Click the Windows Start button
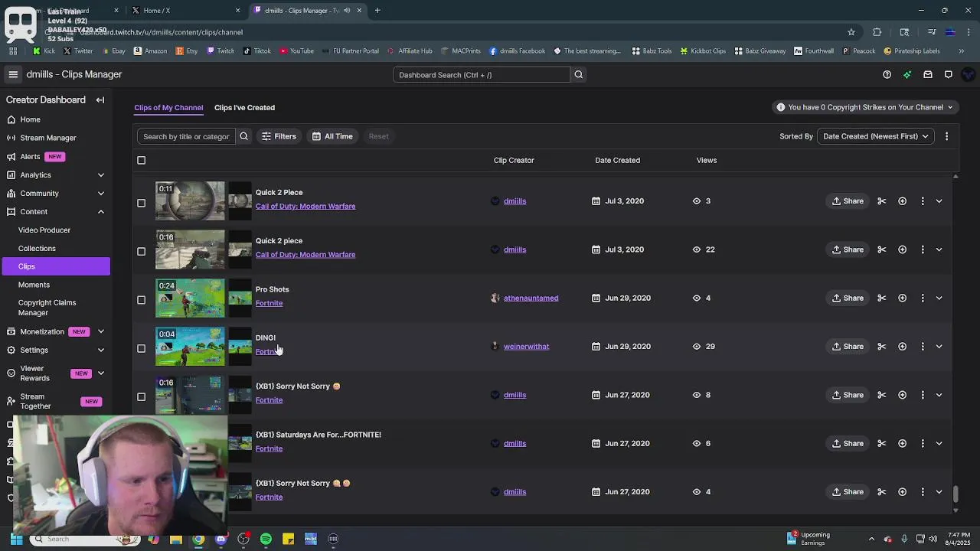This screenshot has height=551, width=980. tap(16, 539)
